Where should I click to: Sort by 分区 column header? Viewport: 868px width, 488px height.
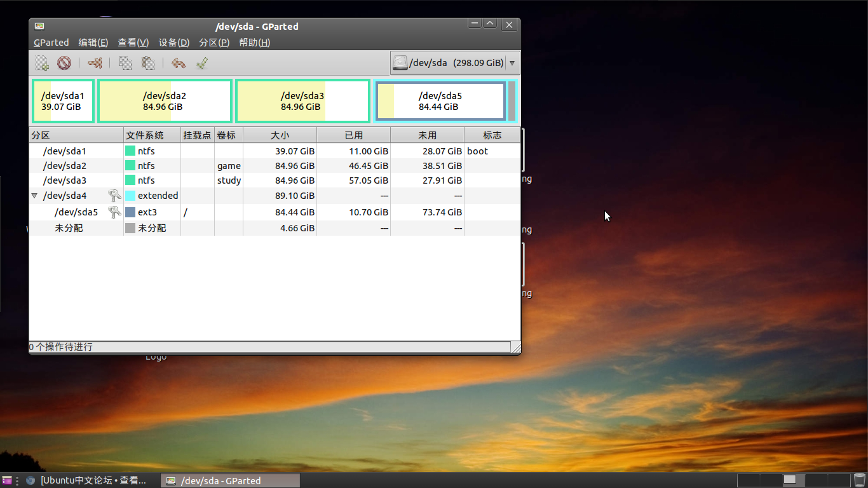pyautogui.click(x=76, y=135)
